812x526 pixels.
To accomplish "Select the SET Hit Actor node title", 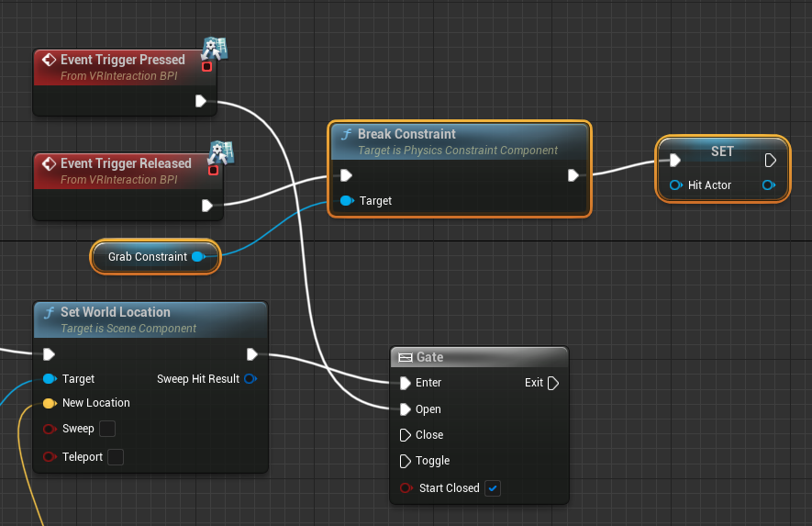I will [x=722, y=151].
